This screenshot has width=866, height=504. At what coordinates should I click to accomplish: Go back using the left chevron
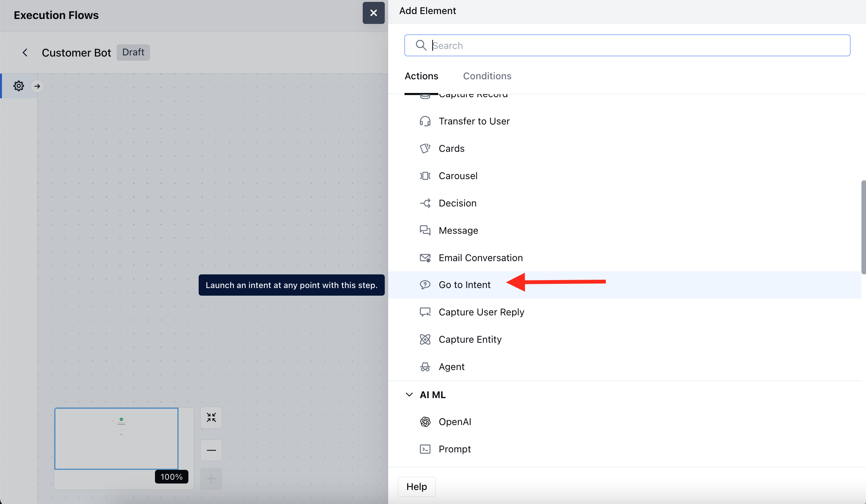pyautogui.click(x=25, y=52)
